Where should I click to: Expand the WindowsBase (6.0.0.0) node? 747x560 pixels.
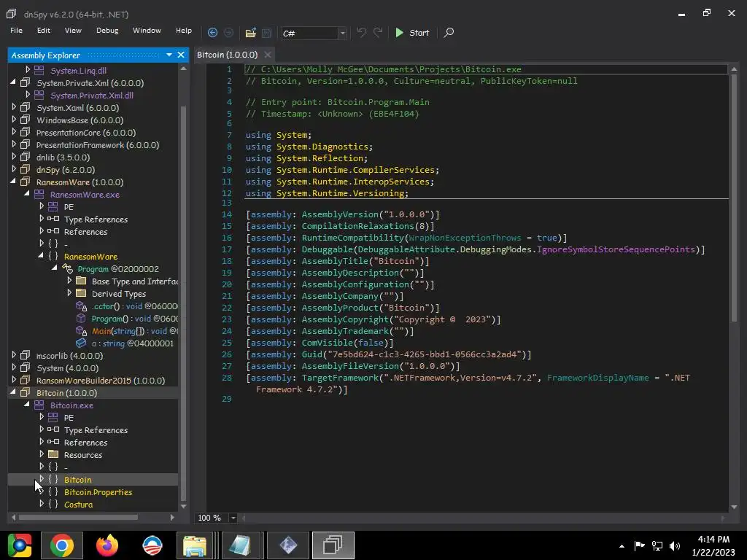point(14,120)
